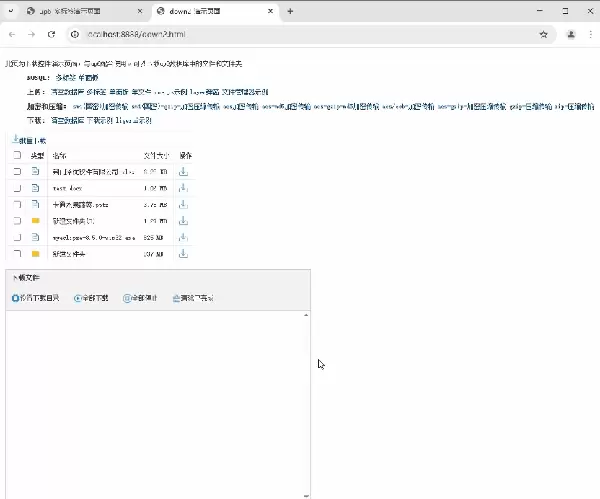Click download icon for the first file row

(183, 172)
